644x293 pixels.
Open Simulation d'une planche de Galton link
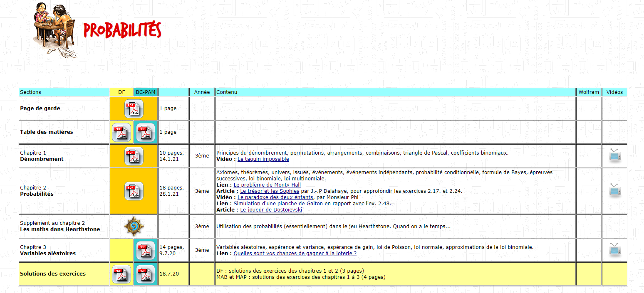pyautogui.click(x=278, y=204)
